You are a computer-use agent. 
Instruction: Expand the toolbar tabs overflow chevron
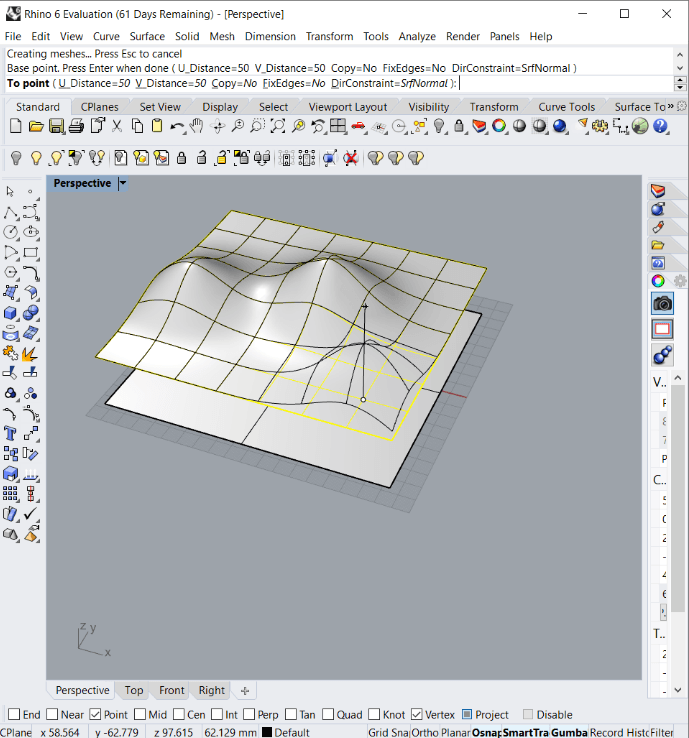(x=670, y=107)
